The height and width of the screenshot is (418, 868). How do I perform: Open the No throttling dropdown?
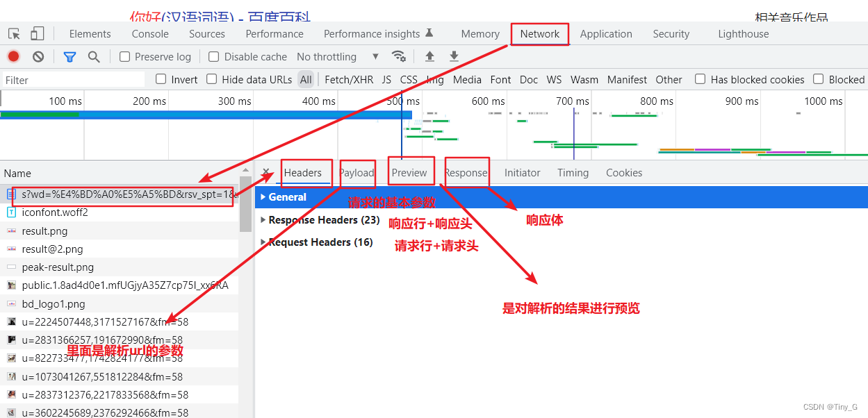338,57
